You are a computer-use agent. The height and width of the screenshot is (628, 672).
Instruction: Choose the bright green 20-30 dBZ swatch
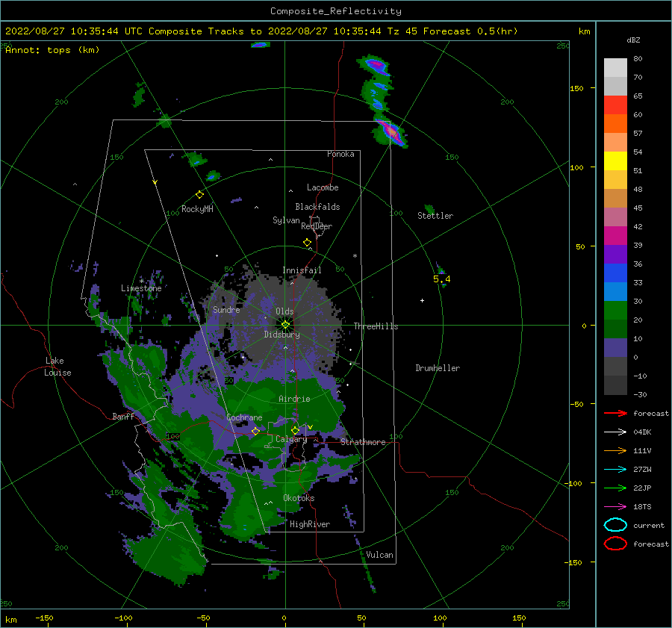pyautogui.click(x=615, y=311)
